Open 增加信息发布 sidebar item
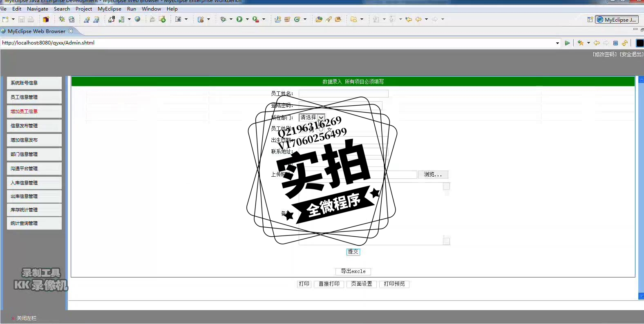The width and height of the screenshot is (644, 324). coord(34,140)
